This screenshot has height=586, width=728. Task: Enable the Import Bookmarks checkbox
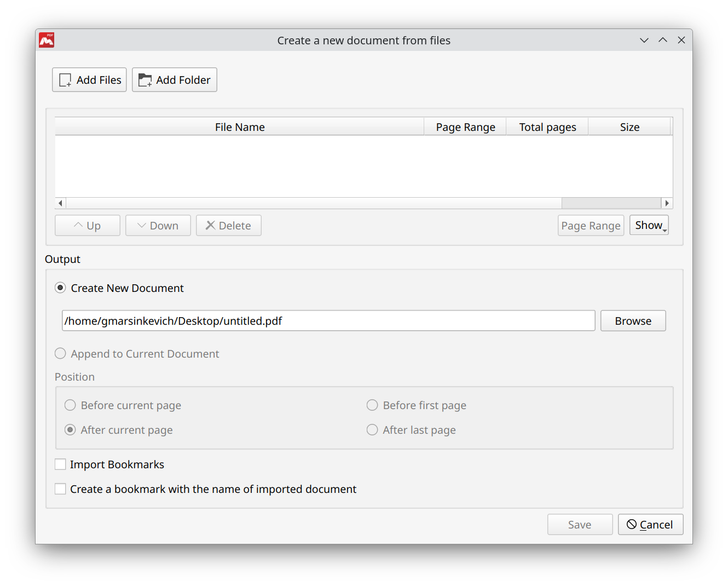pos(60,464)
